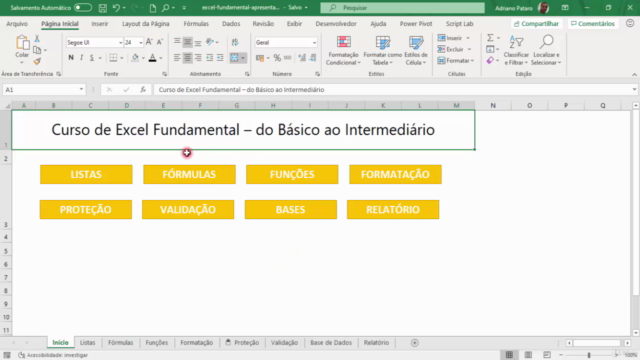Click the Insert Function fx icon

(x=143, y=89)
